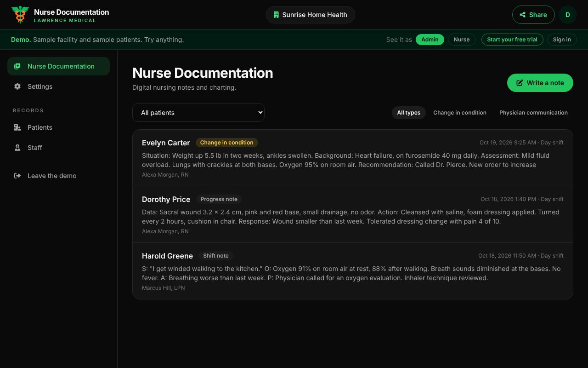The height and width of the screenshot is (368, 588).
Task: Click the Staff sidebar icon
Action: [17, 148]
